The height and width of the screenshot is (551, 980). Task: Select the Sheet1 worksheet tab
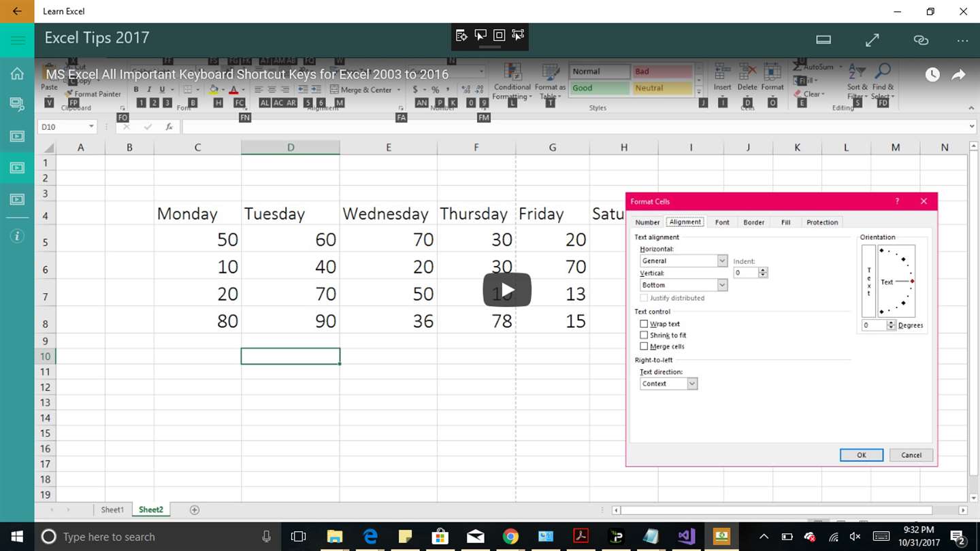pos(112,510)
